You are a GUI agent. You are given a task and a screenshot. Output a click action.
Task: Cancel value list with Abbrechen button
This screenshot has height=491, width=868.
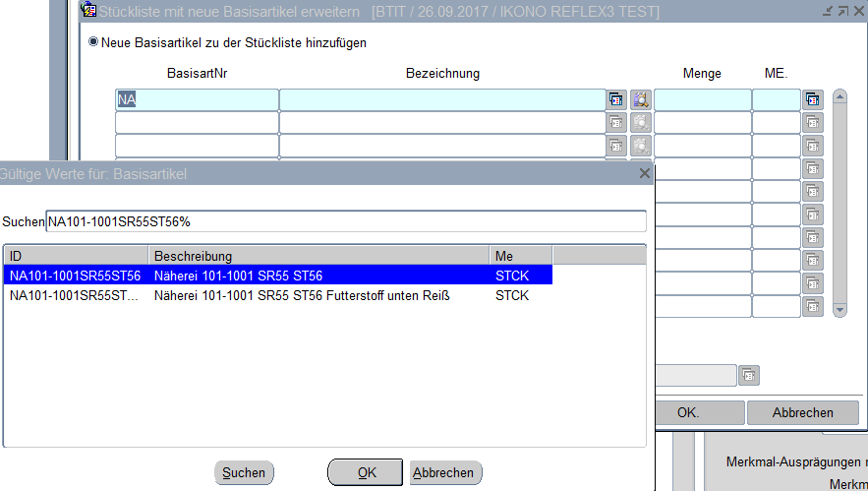click(444, 472)
